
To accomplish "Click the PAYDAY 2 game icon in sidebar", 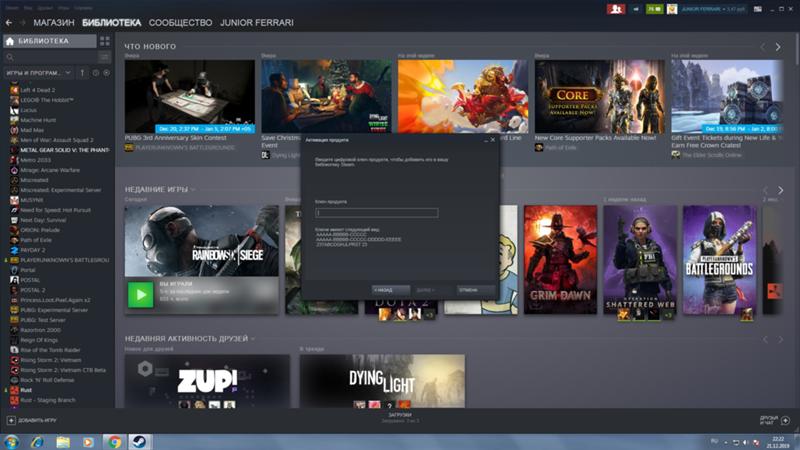I will [x=14, y=250].
